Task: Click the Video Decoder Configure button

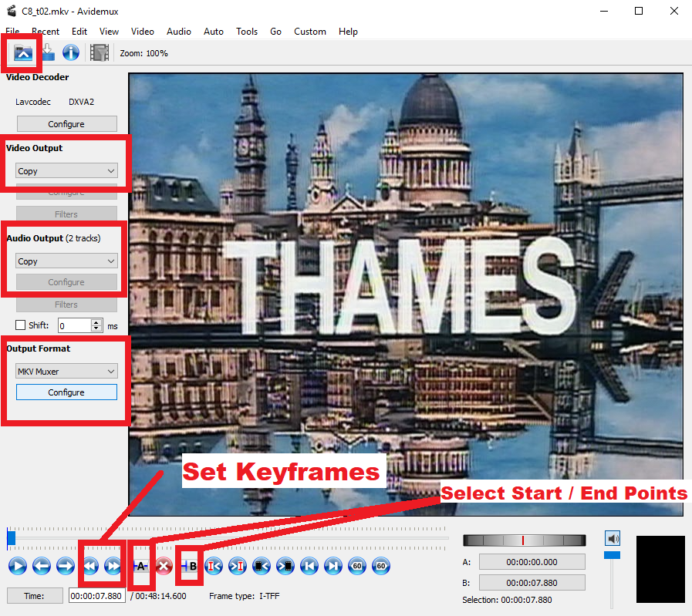Action: click(66, 124)
